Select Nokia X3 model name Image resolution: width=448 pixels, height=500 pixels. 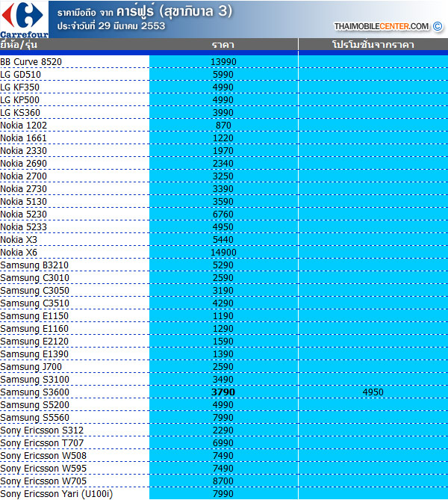tap(19, 240)
